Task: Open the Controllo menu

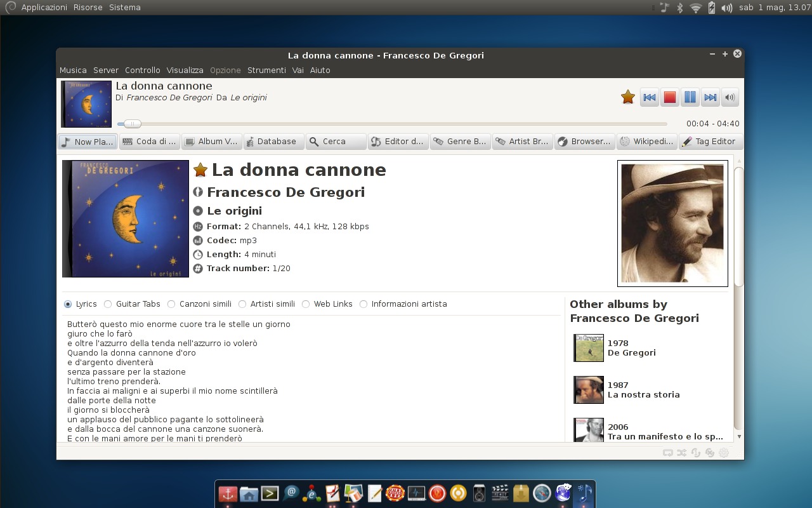Action: coord(143,70)
